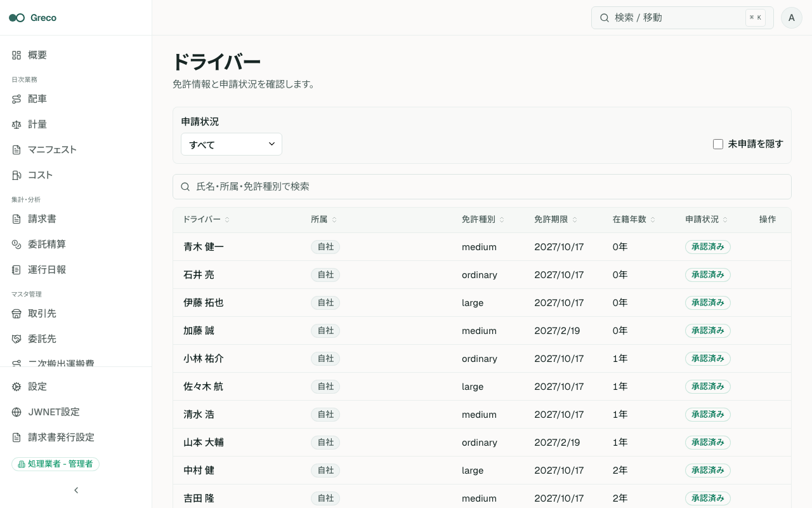Select driver 山本 大輔

204,443
